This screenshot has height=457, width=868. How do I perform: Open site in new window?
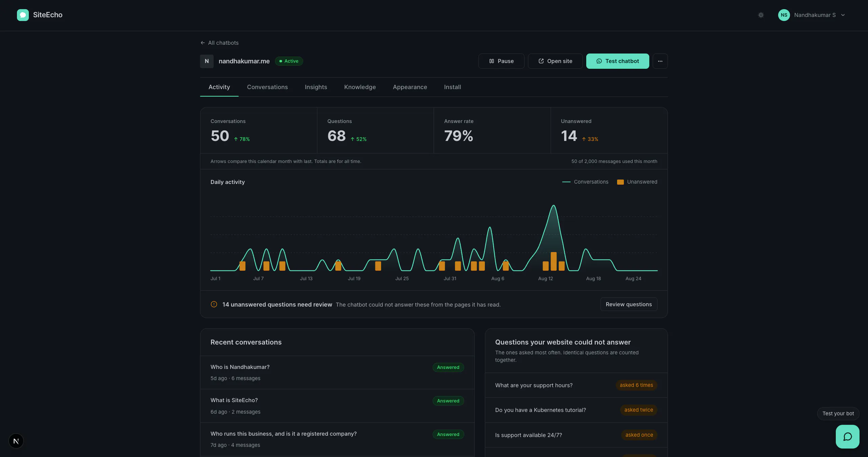[x=555, y=61]
